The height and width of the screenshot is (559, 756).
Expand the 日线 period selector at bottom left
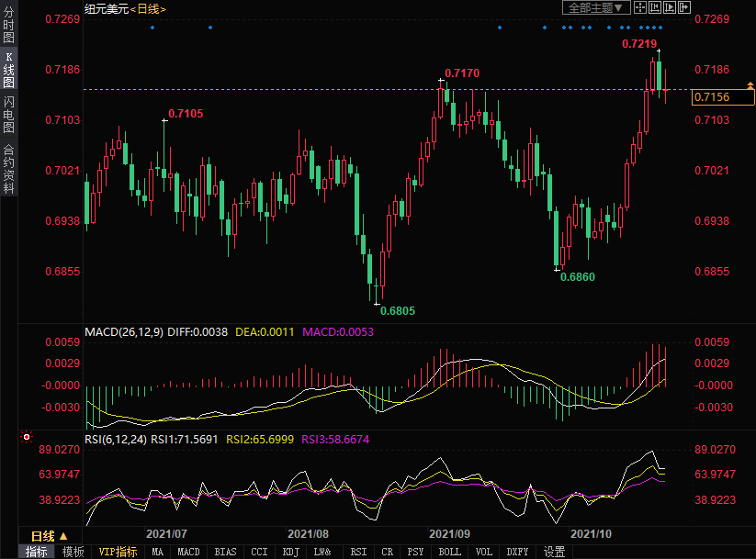point(50,535)
